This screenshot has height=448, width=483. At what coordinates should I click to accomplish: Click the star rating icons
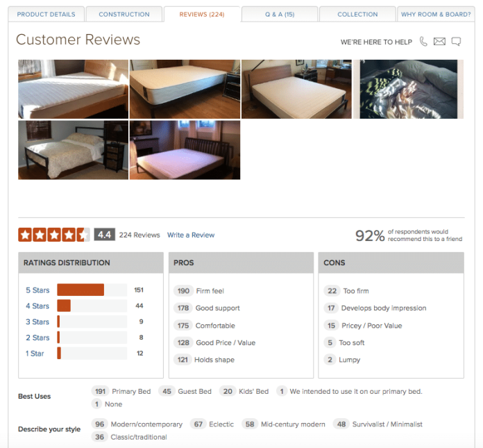(x=54, y=235)
